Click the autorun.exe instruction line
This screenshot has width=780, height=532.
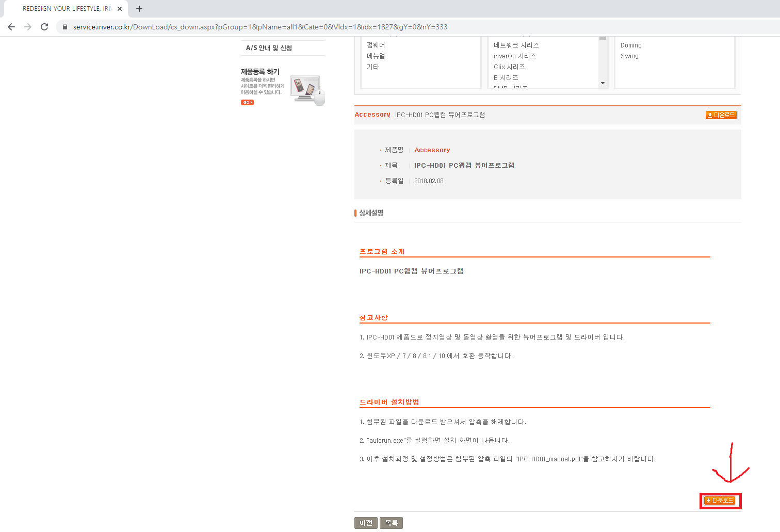point(434,441)
